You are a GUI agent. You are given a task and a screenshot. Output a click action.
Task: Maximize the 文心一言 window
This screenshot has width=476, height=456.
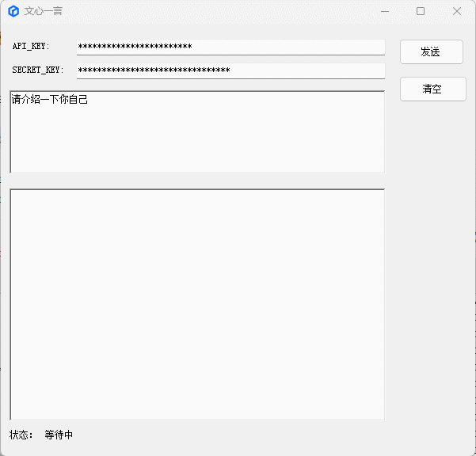click(x=421, y=12)
